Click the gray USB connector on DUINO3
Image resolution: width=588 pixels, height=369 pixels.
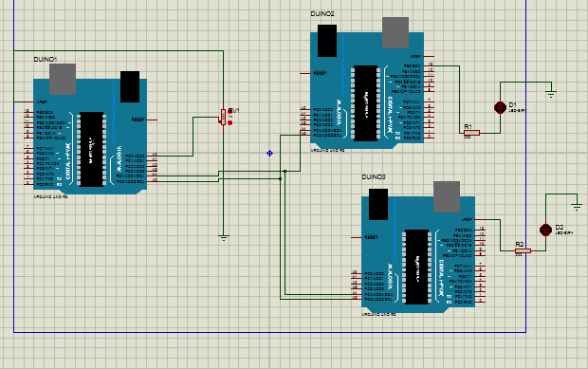tap(447, 197)
